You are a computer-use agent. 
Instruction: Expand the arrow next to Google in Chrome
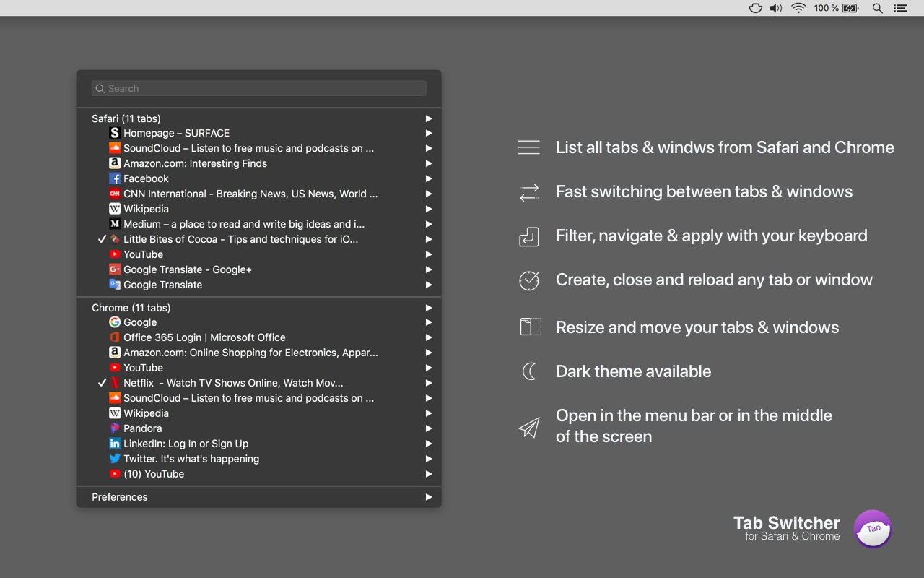coord(429,322)
